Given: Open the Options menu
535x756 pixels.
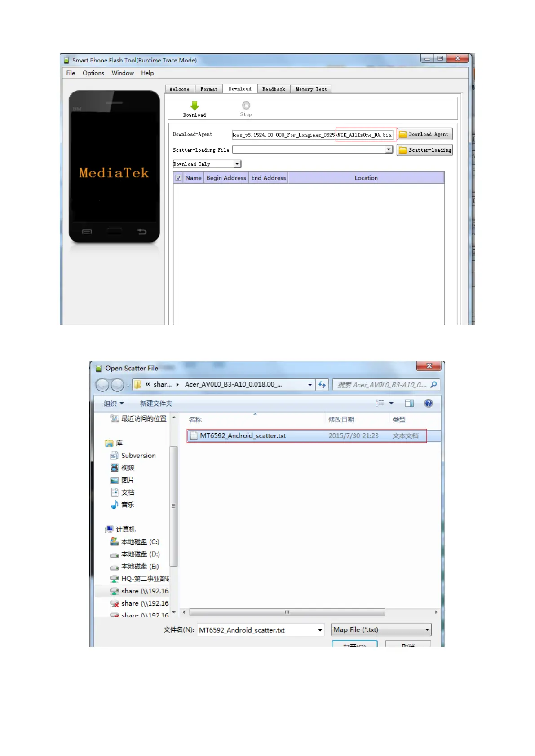Looking at the screenshot, I should [x=93, y=73].
